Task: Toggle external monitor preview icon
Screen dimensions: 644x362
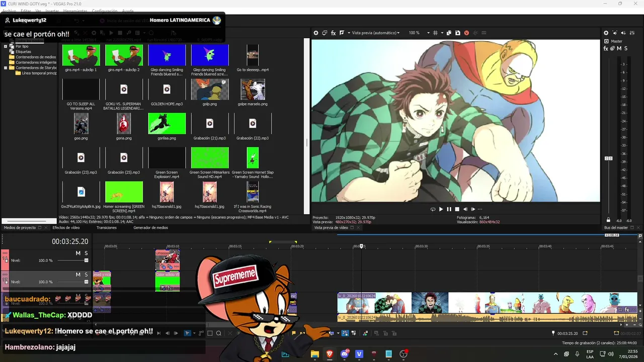Action: 325,33
